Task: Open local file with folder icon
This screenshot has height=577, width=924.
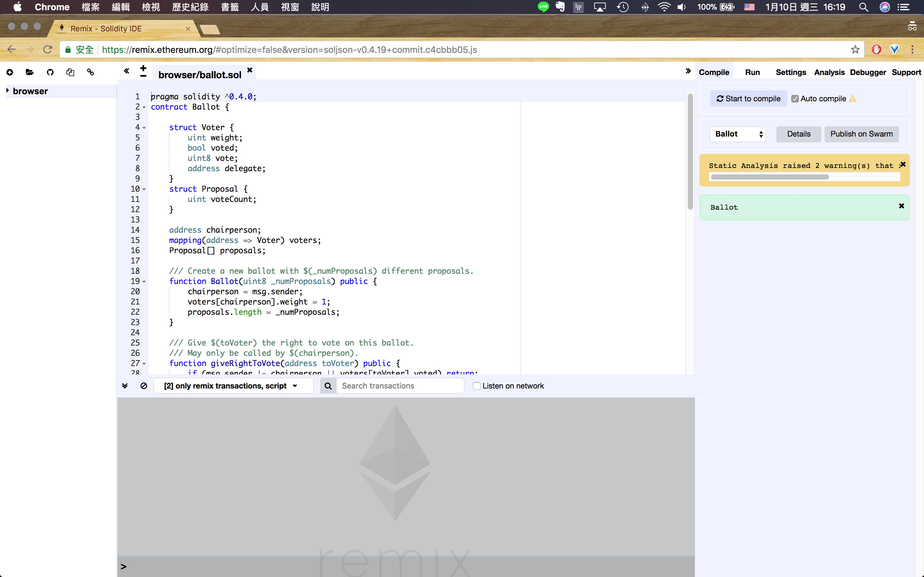Action: click(30, 72)
